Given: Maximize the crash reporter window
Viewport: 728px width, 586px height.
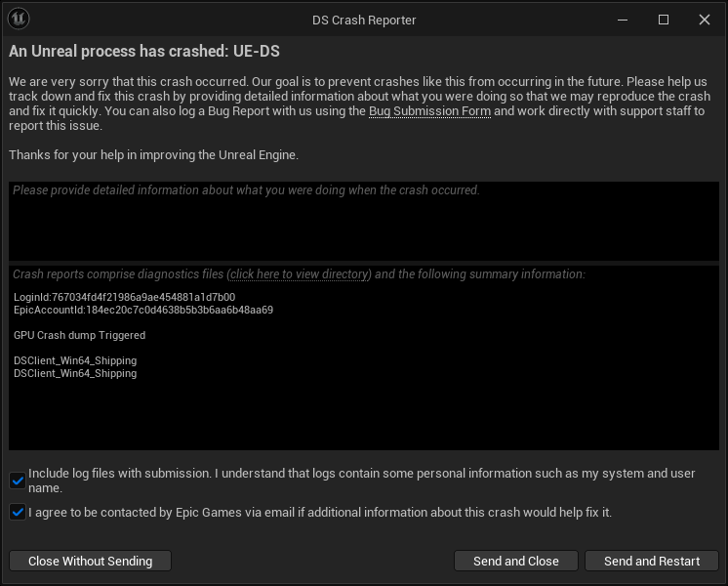Looking at the screenshot, I should pyautogui.click(x=664, y=20).
